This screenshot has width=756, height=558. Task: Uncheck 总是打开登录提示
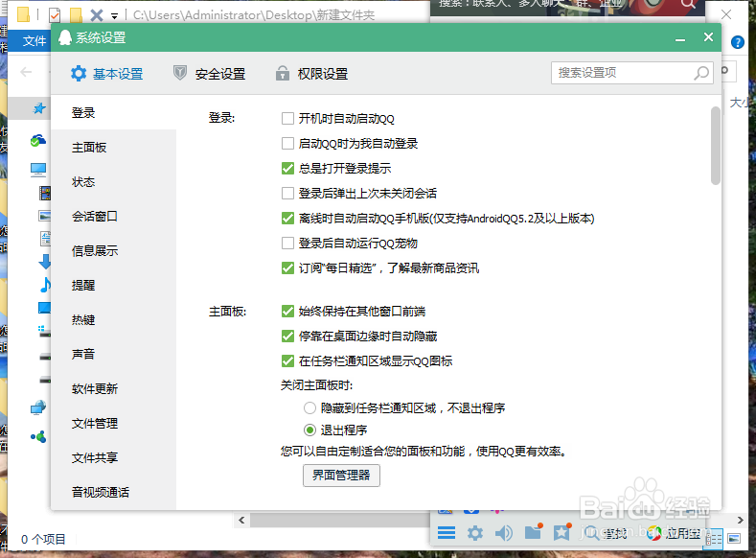[287, 169]
